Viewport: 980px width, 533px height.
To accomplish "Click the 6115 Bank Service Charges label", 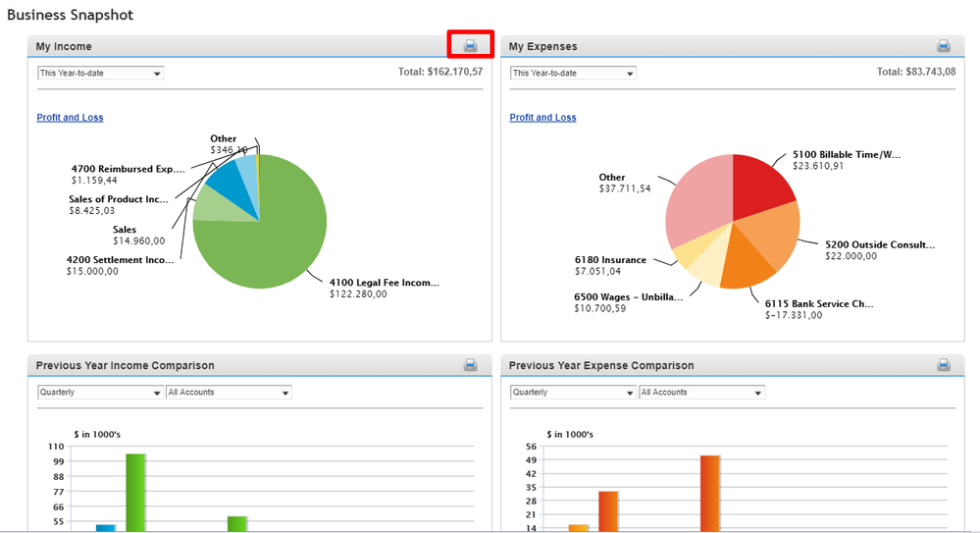I will click(819, 309).
